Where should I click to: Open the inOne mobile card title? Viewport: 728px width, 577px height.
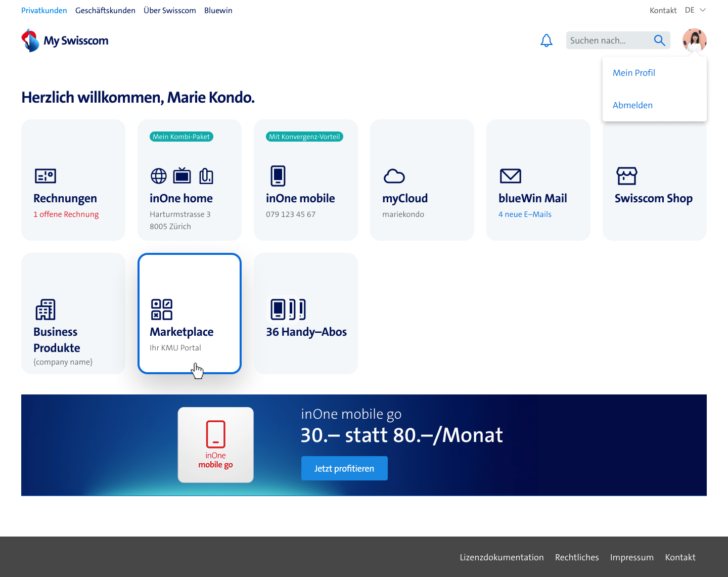[300, 198]
